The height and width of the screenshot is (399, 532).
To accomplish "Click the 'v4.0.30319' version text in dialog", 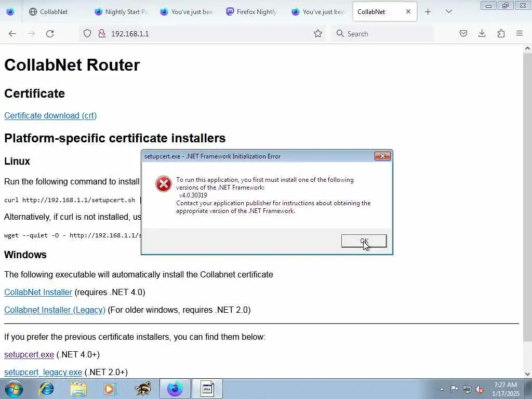I will pyautogui.click(x=193, y=195).
